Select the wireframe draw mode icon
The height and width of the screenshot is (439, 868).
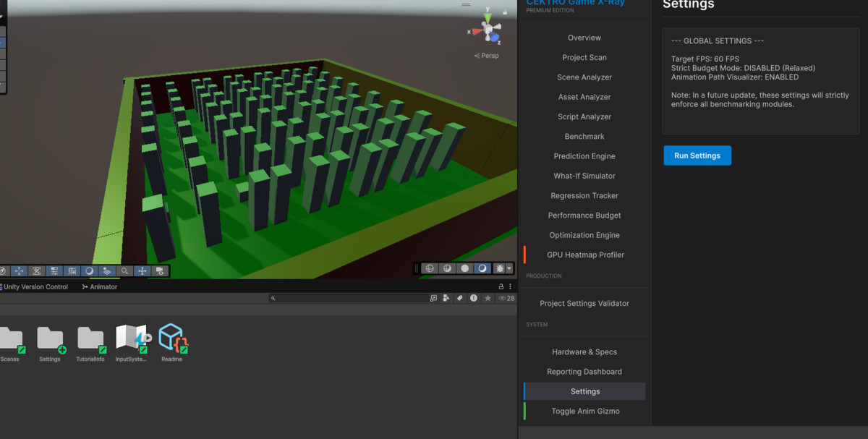pyautogui.click(x=430, y=268)
